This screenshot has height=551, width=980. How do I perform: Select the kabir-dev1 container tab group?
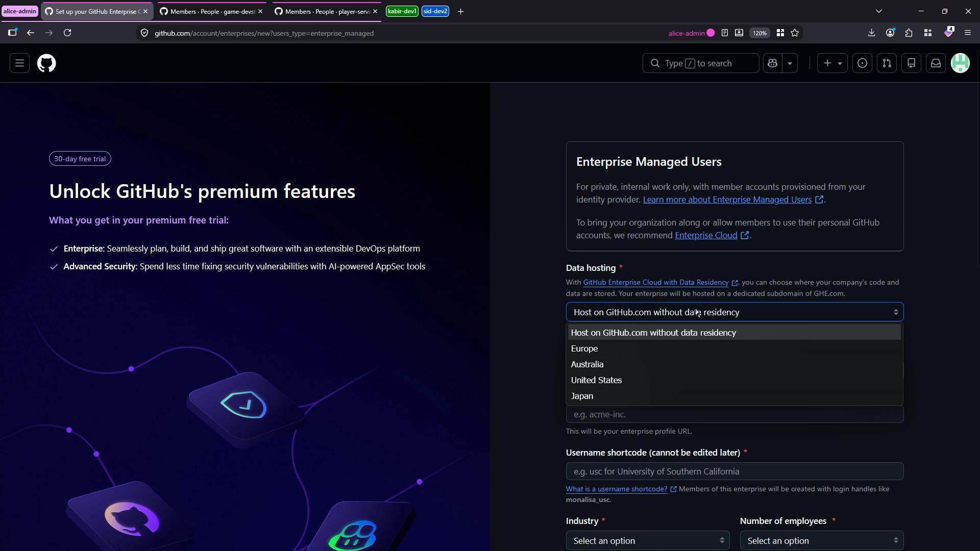click(402, 11)
